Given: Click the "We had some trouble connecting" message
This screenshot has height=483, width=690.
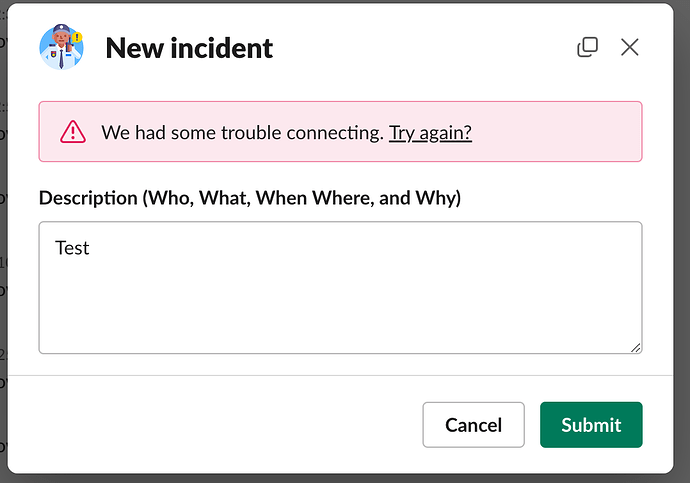Looking at the screenshot, I should pos(243,132).
